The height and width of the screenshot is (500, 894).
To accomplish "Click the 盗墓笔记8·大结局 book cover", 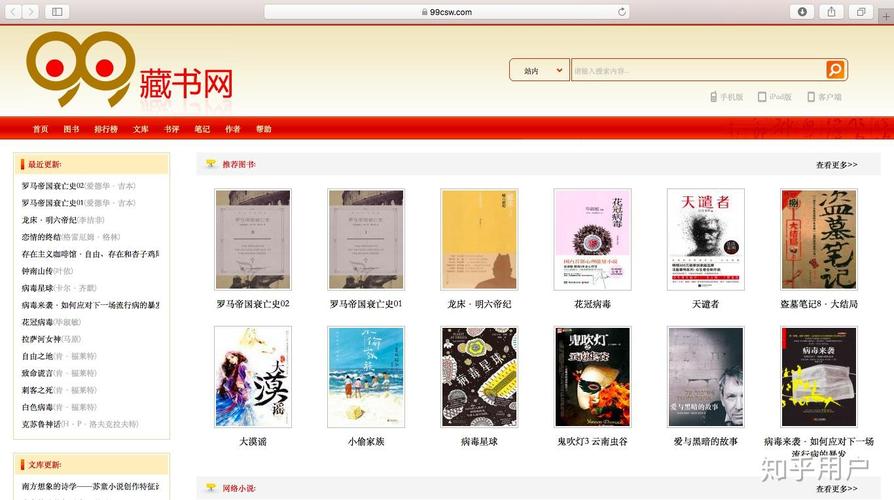I will [819, 239].
